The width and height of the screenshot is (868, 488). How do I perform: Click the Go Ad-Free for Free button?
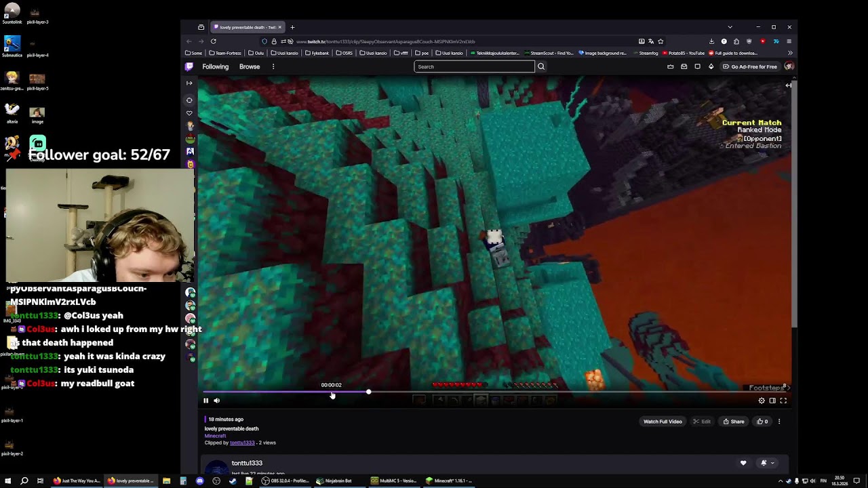coord(750,66)
